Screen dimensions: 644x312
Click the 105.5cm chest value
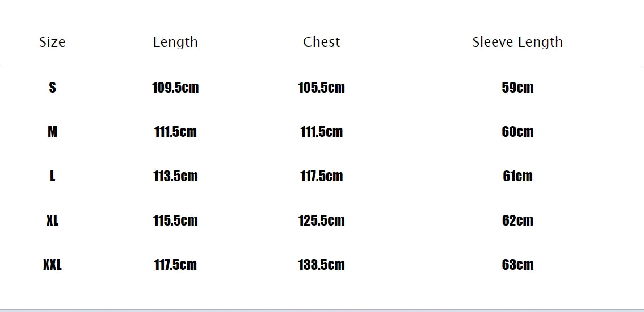[x=322, y=88]
